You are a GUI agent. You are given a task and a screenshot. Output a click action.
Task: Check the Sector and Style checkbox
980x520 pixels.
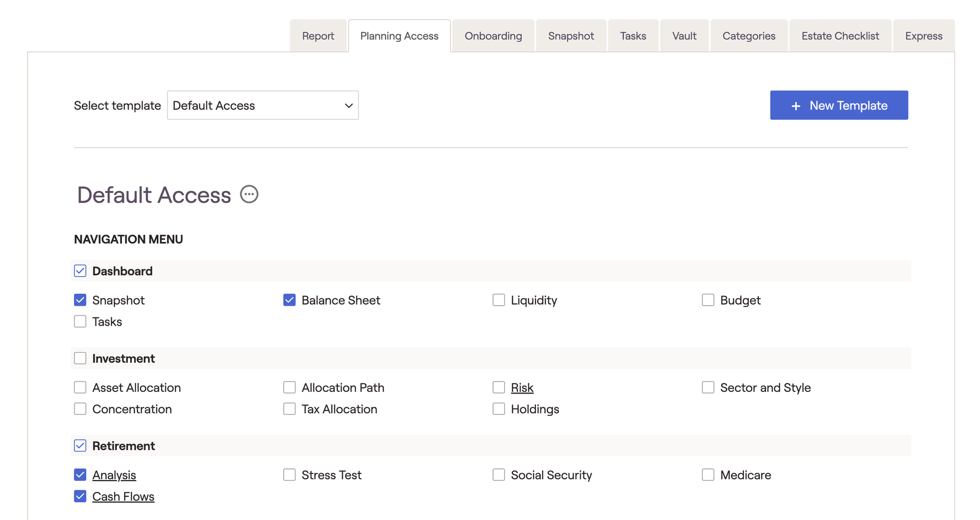coord(708,387)
